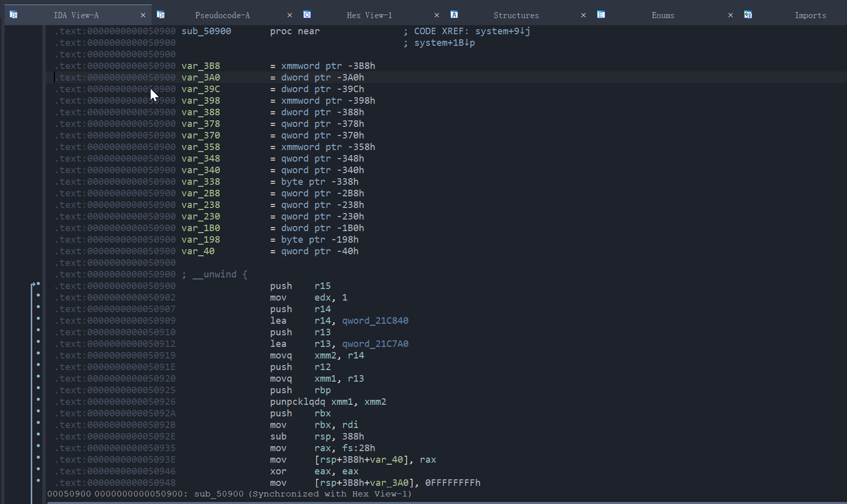
Task: Select the var_40 definition in the variable list
Action: tap(198, 251)
